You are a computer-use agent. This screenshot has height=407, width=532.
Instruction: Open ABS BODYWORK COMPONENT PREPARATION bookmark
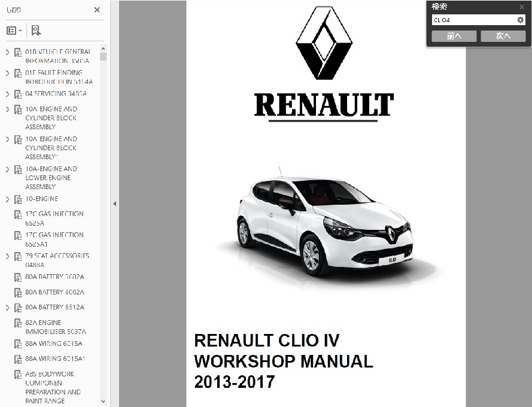(53, 387)
